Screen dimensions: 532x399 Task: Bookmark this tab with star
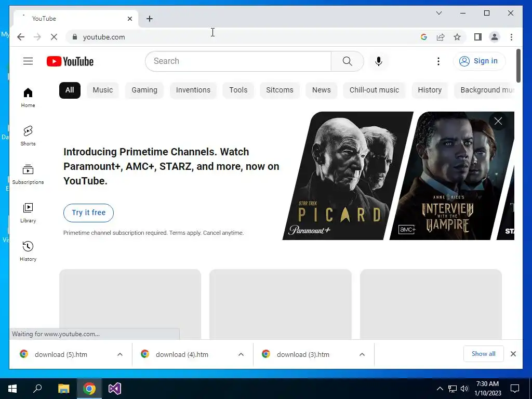457,37
